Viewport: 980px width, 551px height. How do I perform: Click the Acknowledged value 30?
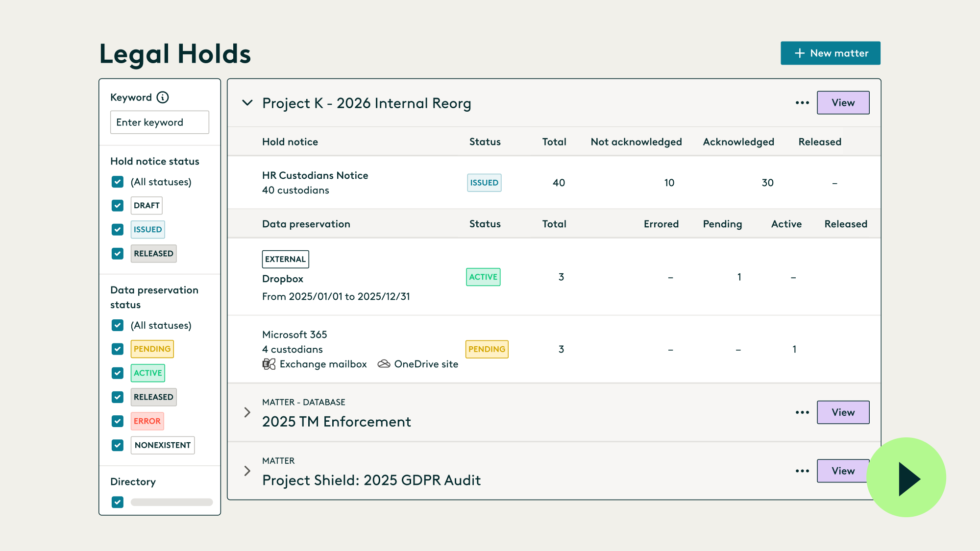(768, 183)
